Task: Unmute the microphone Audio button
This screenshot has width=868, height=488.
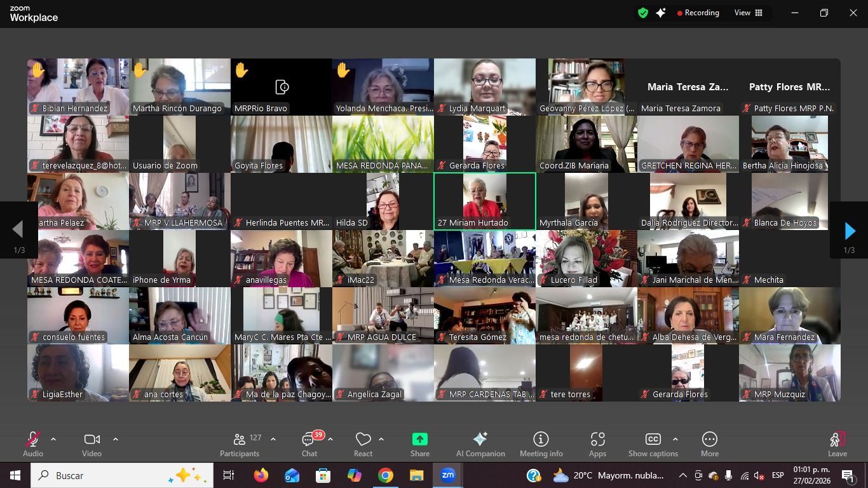Action: tap(33, 444)
